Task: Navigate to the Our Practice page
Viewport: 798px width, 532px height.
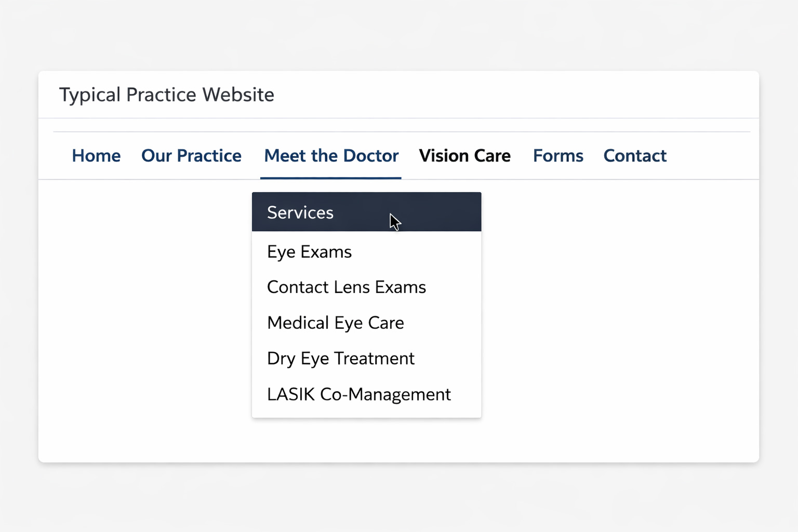Action: click(191, 156)
